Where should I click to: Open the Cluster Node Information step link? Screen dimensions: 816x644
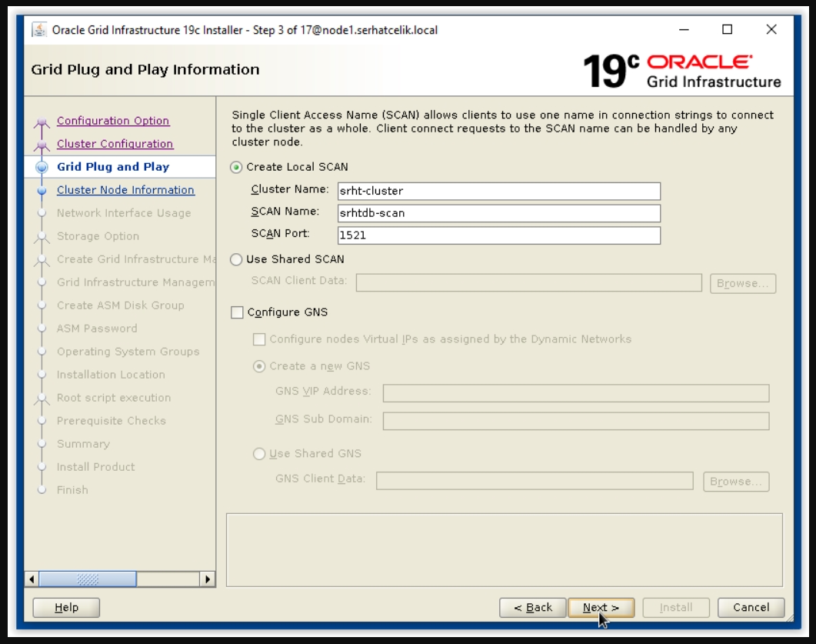point(125,190)
